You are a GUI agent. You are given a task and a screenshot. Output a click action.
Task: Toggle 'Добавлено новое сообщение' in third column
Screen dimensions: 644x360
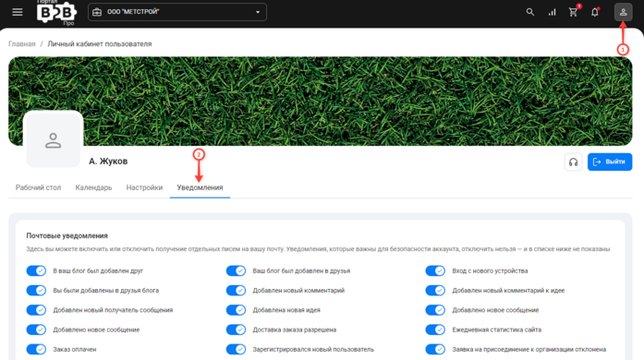[435, 310]
